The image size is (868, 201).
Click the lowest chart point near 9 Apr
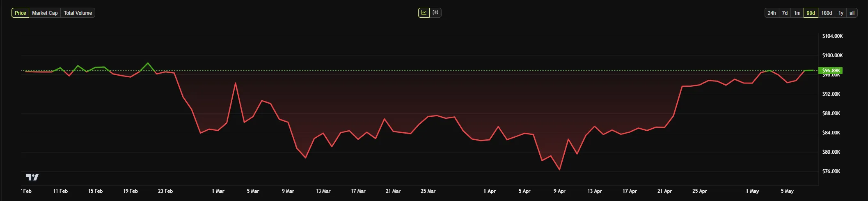click(x=559, y=169)
